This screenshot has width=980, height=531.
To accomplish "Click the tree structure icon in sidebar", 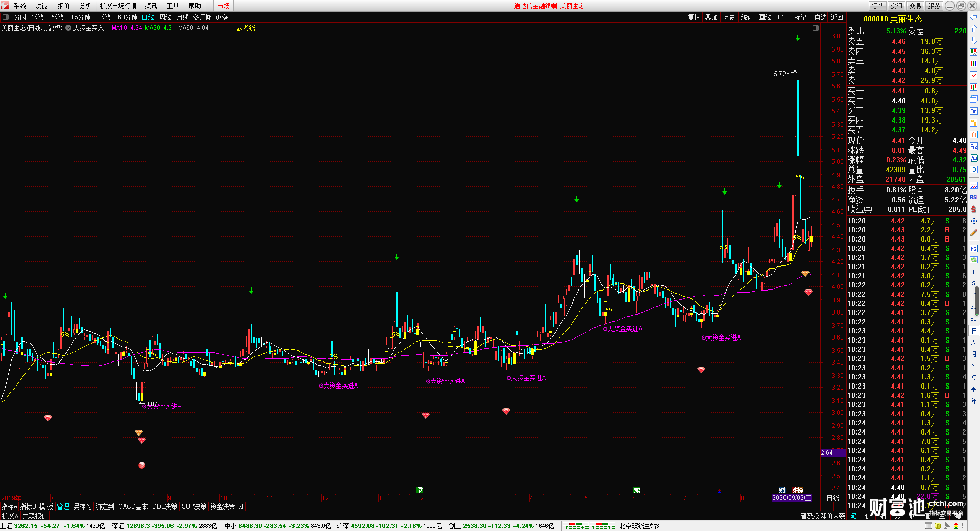I will (x=973, y=123).
